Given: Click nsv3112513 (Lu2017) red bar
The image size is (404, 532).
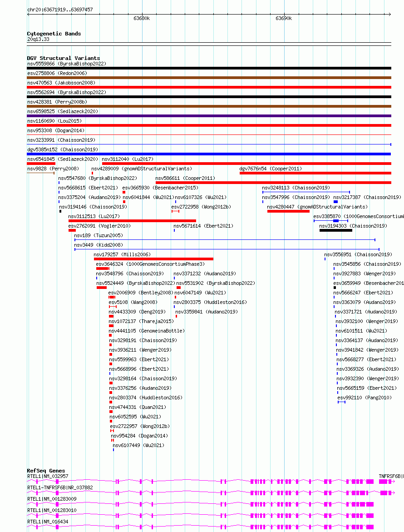Looking at the screenshot, I should pyautogui.click(x=132, y=221).
